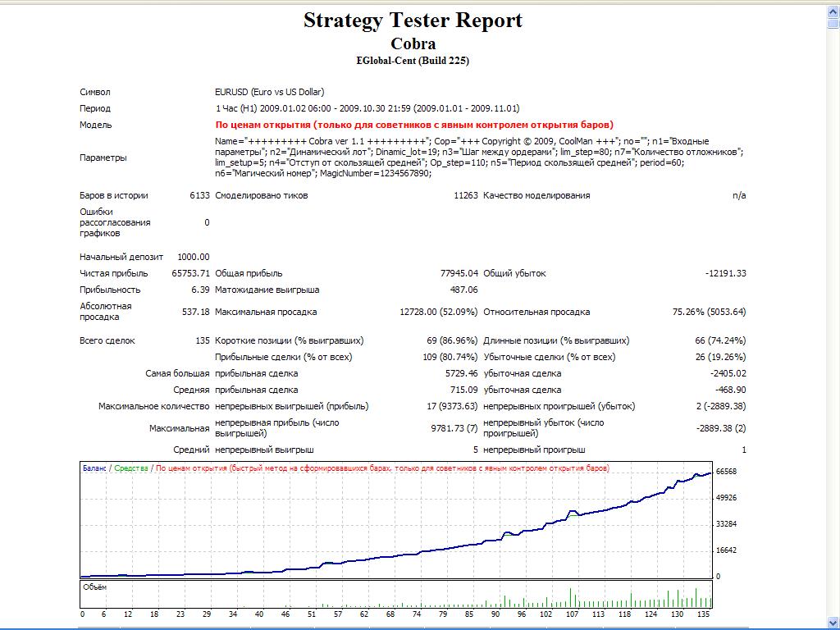Click the Strategy Tester Report heading
Image resolution: width=840 pixels, height=630 pixels.
413,20
